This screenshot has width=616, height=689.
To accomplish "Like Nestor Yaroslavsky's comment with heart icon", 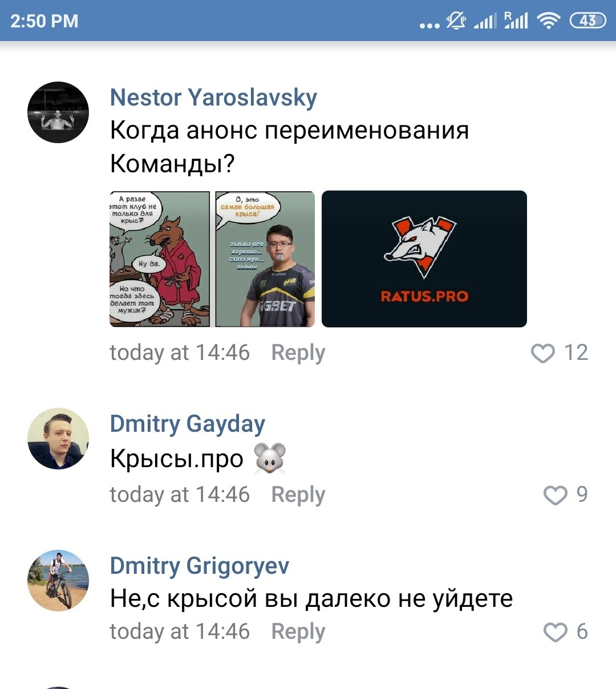I will pyautogui.click(x=542, y=353).
